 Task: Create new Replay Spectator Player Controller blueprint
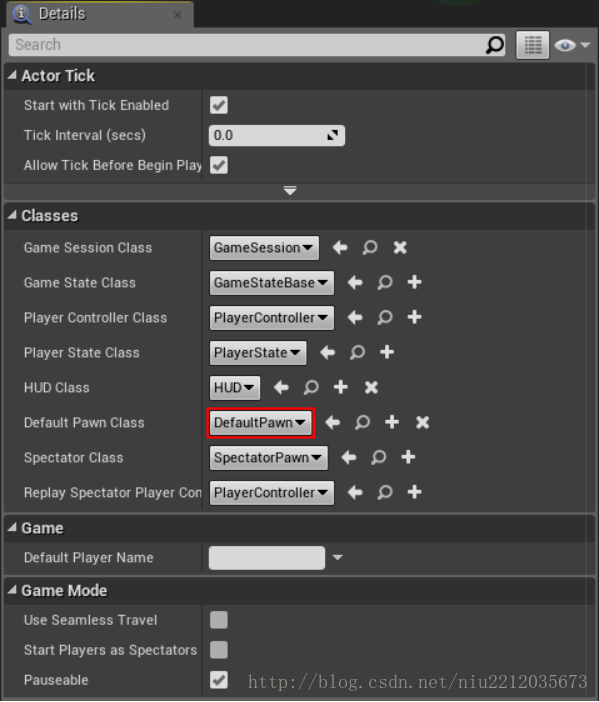point(415,492)
